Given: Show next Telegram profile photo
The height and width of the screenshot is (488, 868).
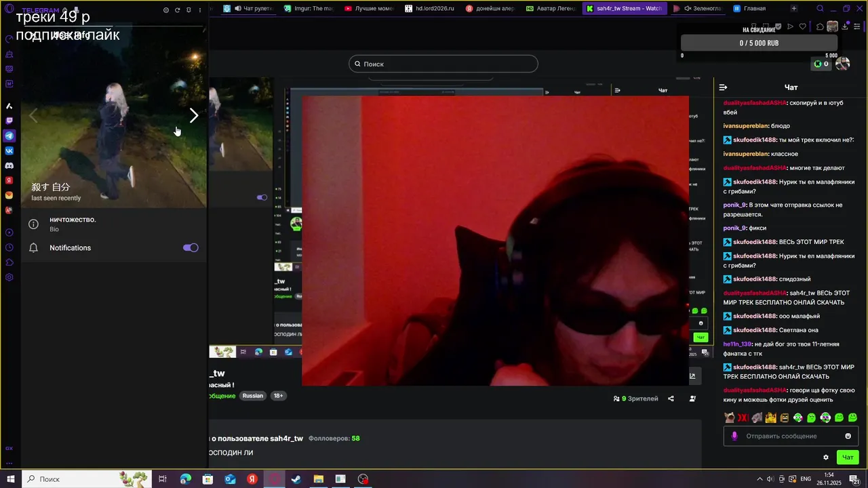Looking at the screenshot, I should 194,116.
